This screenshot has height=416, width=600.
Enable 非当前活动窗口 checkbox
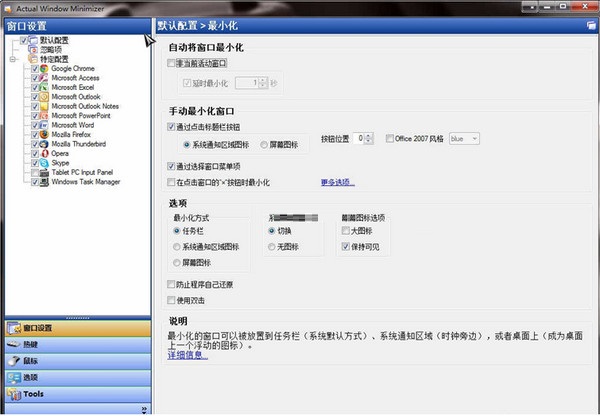pos(171,63)
